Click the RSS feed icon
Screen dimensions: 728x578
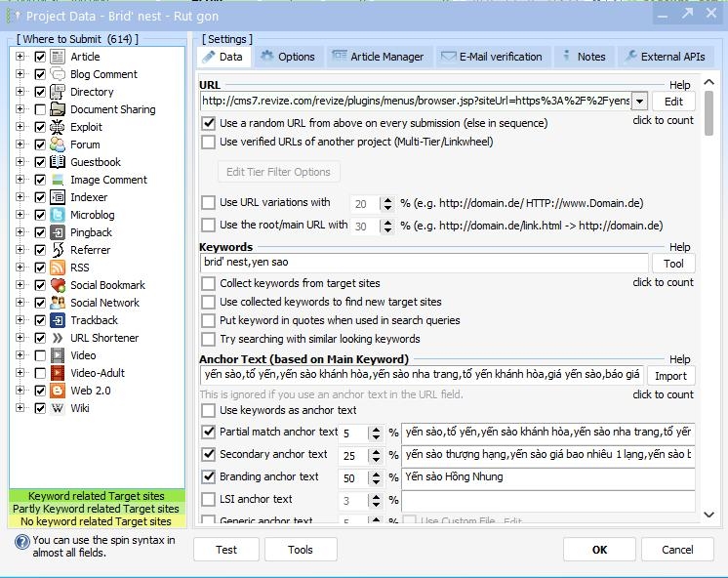pyautogui.click(x=58, y=268)
